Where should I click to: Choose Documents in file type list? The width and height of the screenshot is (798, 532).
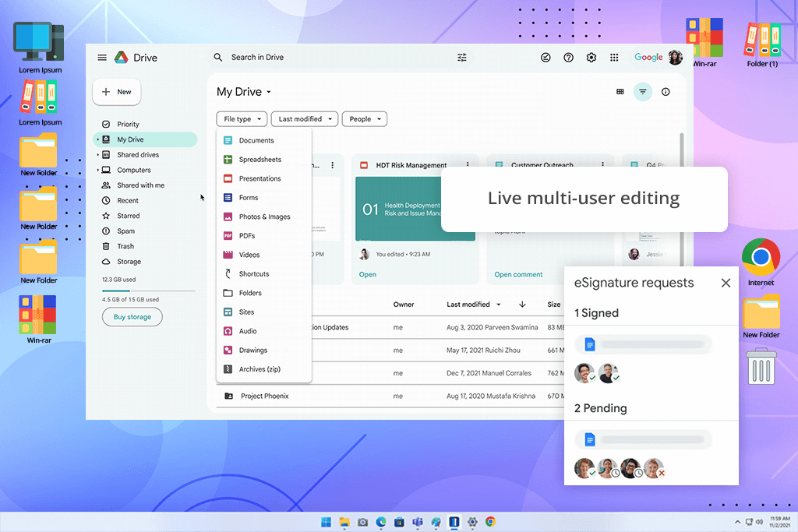[x=263, y=140]
